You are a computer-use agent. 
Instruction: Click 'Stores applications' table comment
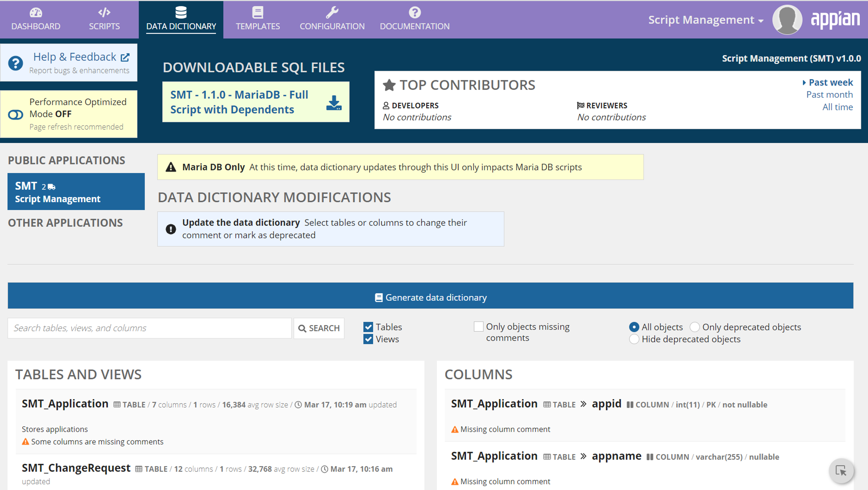54,429
